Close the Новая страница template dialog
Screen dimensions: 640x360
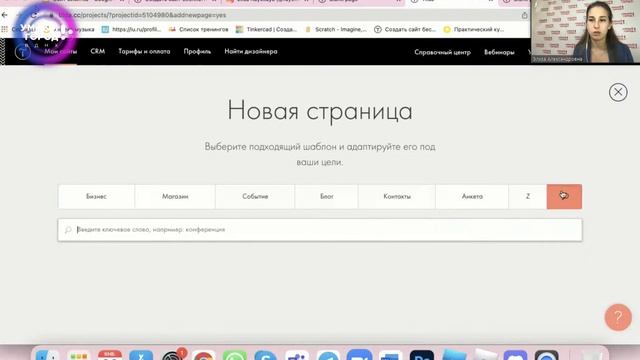pyautogui.click(x=618, y=92)
